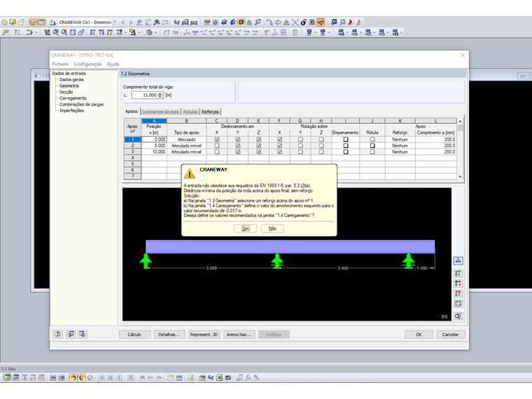Toggle Rótula checkbox for support 2
532x399 pixels.
click(372, 146)
